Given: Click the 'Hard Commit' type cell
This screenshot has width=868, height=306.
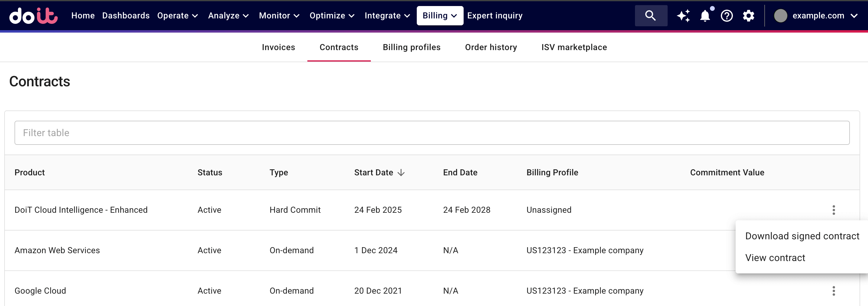Looking at the screenshot, I should 295,210.
